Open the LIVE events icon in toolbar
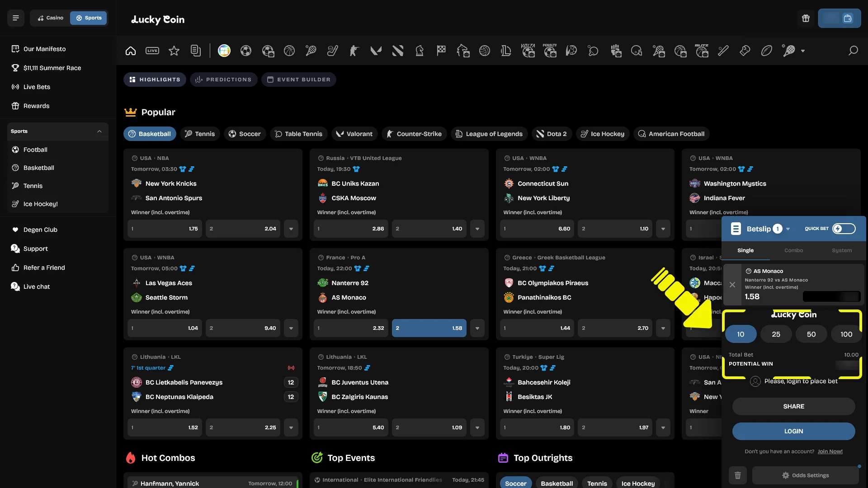Screen dimensions: 868x488 pos(152,51)
